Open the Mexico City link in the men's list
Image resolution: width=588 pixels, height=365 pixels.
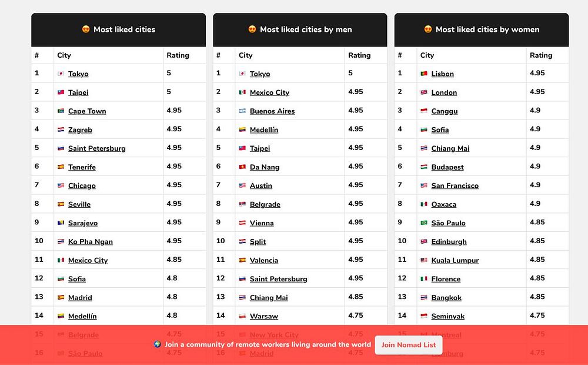click(270, 92)
